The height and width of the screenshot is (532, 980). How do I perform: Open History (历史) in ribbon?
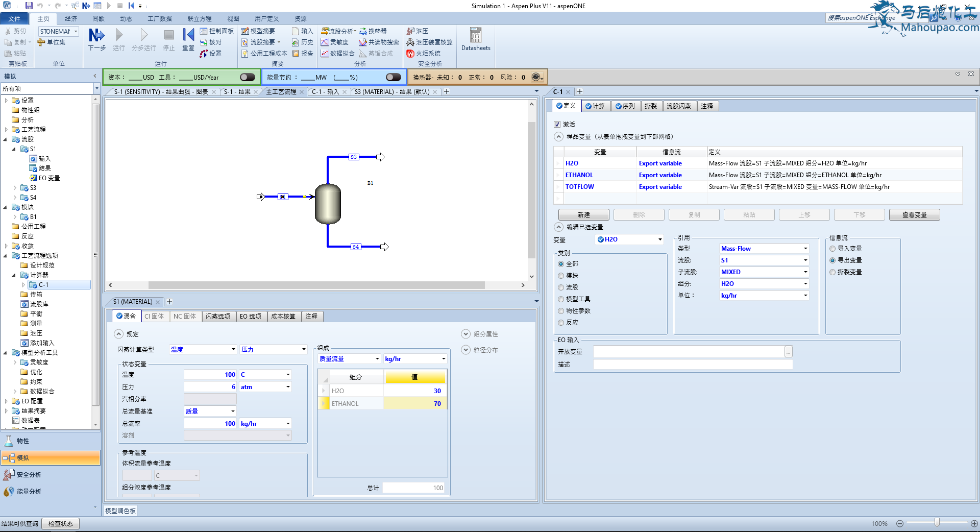coord(303,42)
